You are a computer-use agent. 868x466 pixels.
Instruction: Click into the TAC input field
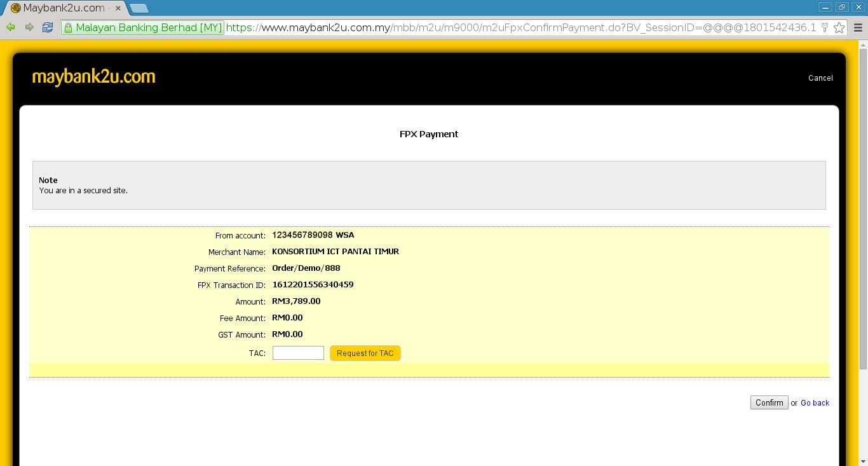point(298,353)
